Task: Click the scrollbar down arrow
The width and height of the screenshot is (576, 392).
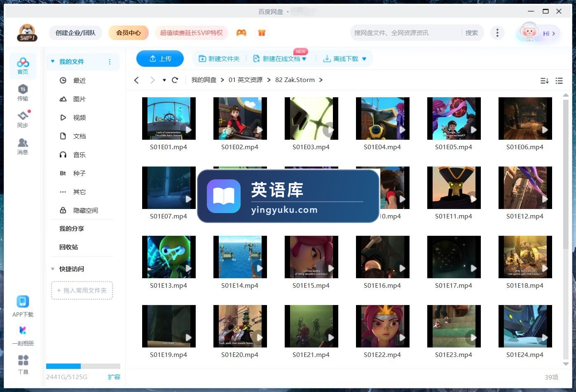Action: (x=566, y=364)
